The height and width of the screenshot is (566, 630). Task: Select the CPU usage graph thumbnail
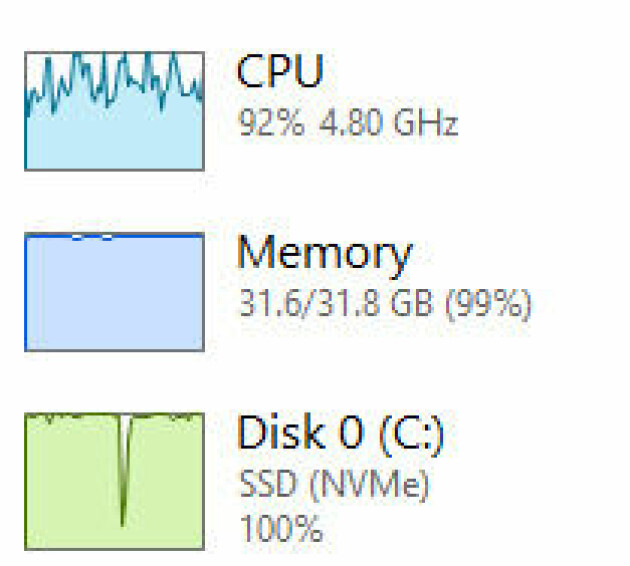tap(115, 111)
